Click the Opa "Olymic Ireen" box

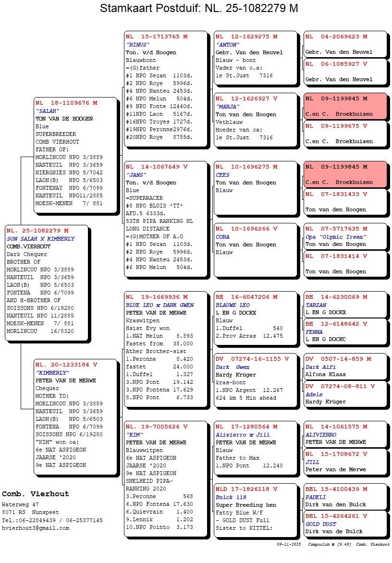point(345,236)
